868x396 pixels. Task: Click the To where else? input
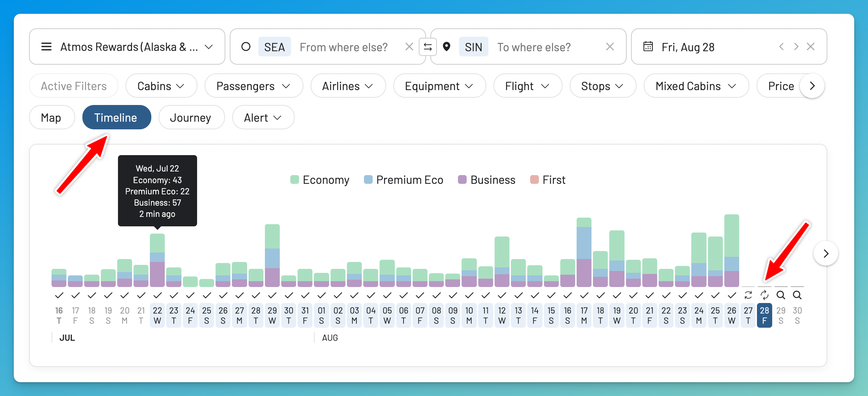tap(534, 47)
